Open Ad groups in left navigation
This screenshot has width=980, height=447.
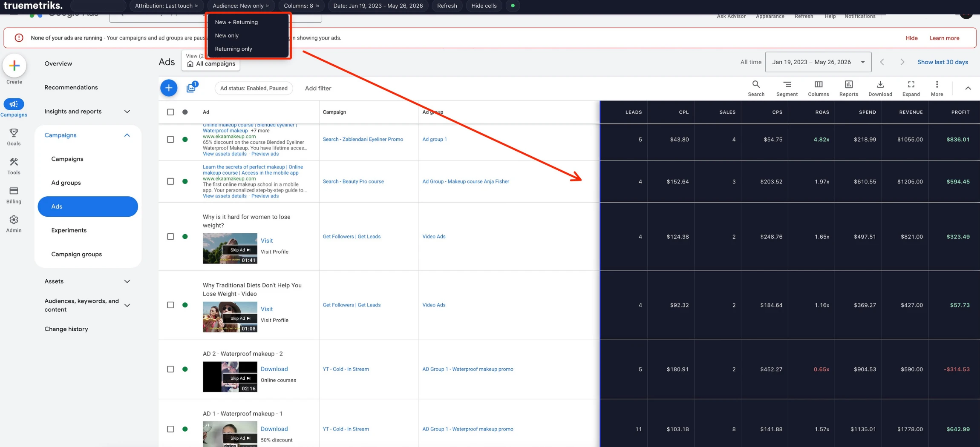point(66,183)
